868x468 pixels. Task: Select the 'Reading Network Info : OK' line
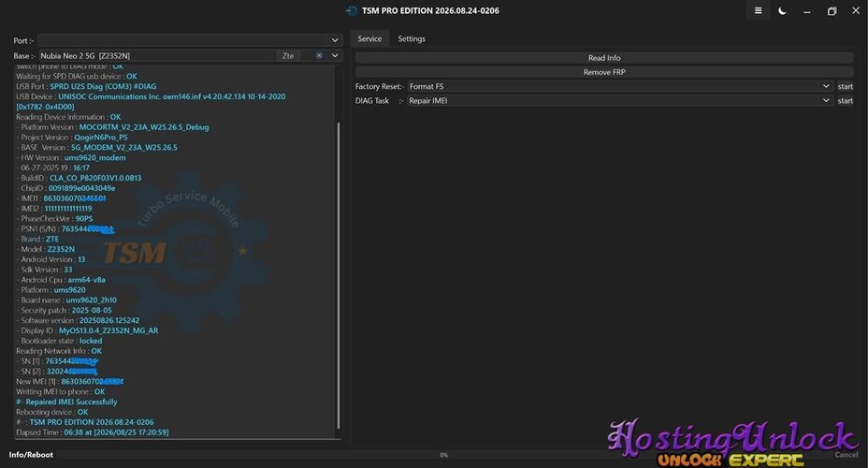(x=59, y=351)
